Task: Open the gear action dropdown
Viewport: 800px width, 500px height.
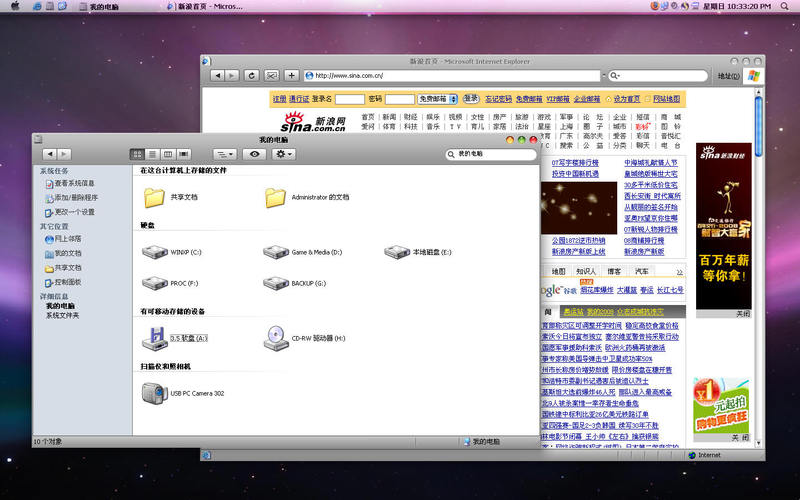Action: pos(283,154)
